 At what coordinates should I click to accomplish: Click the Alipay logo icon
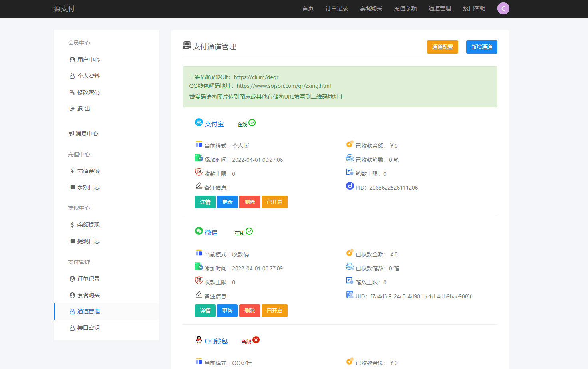(x=199, y=123)
